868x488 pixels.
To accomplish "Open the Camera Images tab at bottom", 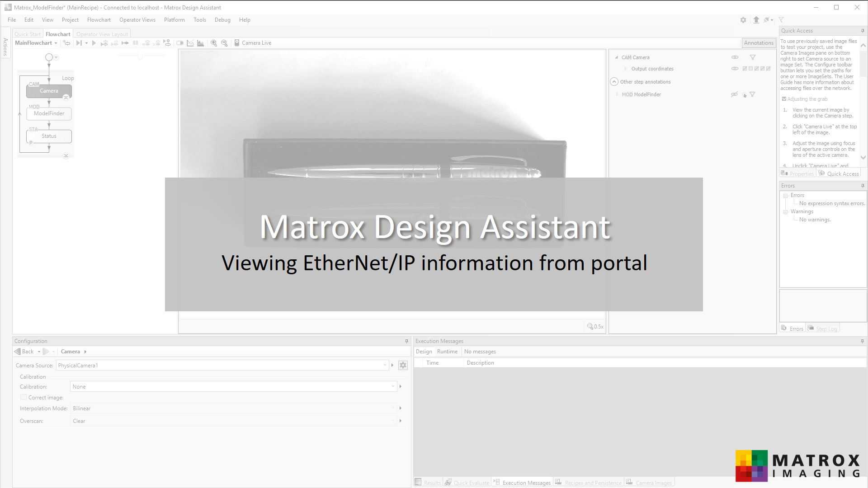I will click(650, 483).
